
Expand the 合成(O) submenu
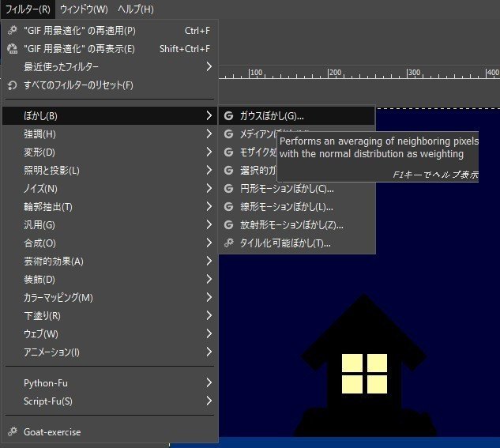pyautogui.click(x=110, y=243)
